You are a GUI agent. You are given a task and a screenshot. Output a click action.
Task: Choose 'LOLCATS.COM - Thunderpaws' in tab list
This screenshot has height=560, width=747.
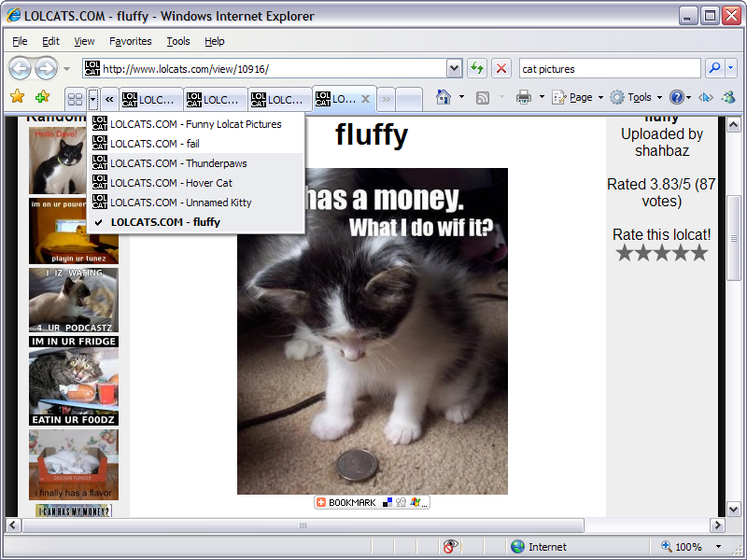[178, 163]
